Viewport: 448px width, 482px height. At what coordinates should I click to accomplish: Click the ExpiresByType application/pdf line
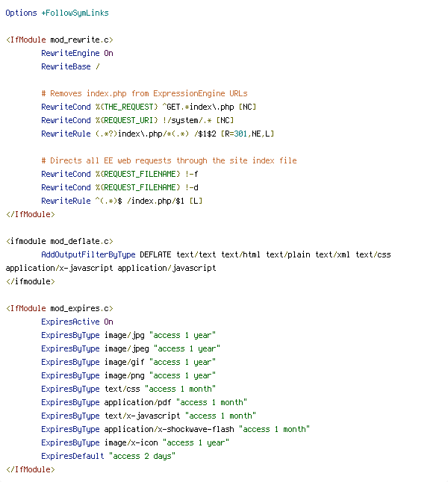pyautogui.click(x=143, y=402)
